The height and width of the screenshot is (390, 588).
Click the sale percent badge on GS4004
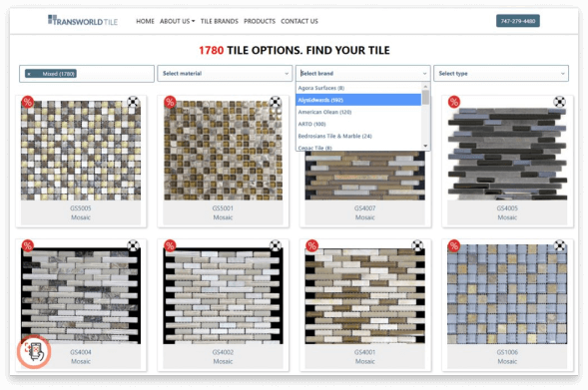27,245
